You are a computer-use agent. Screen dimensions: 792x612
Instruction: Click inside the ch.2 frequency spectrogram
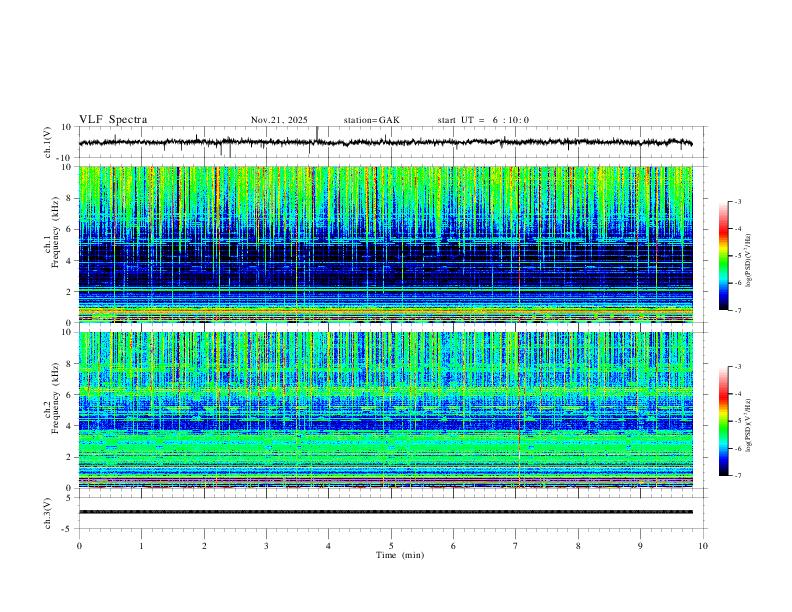coord(386,410)
